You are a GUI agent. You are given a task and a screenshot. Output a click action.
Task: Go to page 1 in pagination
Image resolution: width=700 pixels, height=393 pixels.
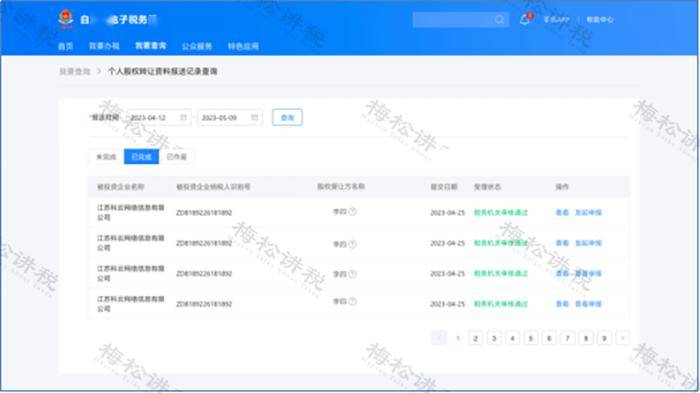click(x=458, y=338)
